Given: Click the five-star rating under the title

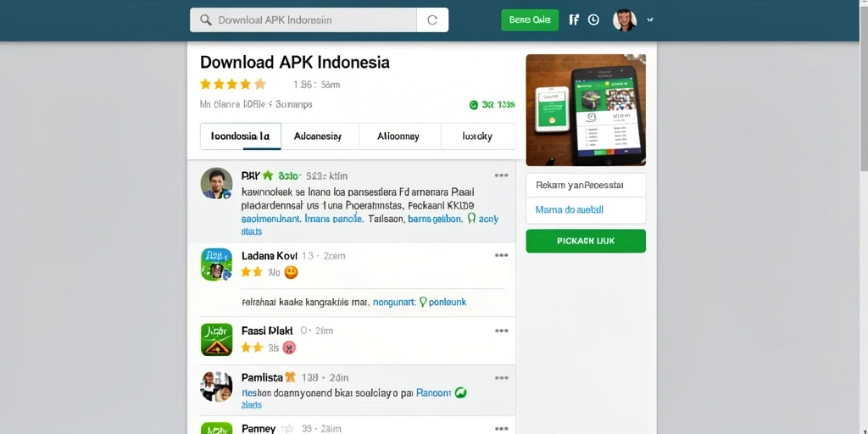Looking at the screenshot, I should [233, 84].
